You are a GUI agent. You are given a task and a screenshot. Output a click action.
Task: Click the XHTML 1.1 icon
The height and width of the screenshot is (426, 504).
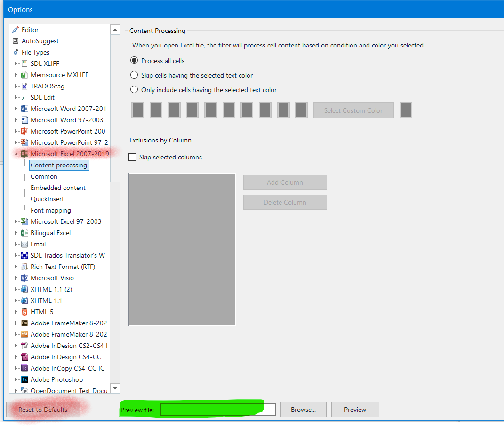[24, 300]
